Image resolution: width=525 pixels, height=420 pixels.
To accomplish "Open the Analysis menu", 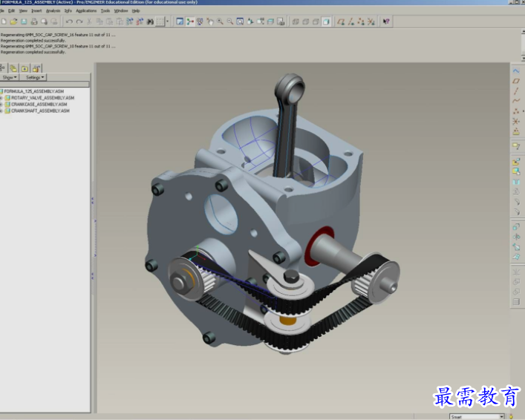I will click(53, 10).
